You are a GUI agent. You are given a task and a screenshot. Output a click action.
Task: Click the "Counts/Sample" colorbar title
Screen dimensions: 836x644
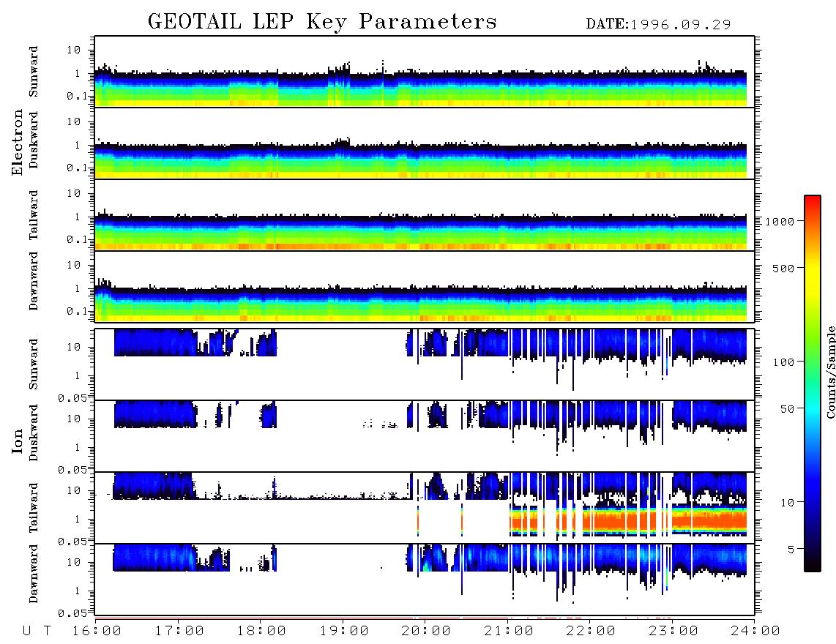(x=830, y=372)
